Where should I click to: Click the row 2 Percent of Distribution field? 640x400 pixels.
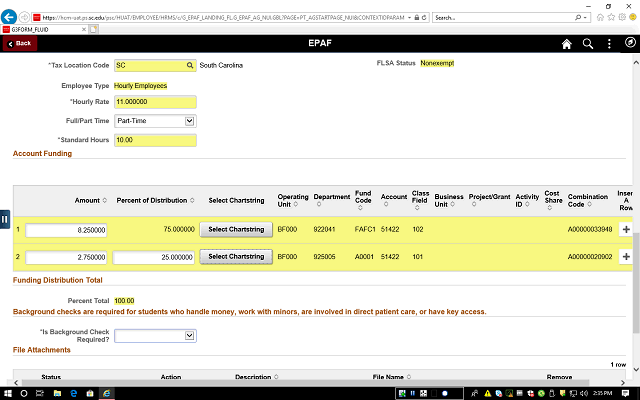pos(154,257)
